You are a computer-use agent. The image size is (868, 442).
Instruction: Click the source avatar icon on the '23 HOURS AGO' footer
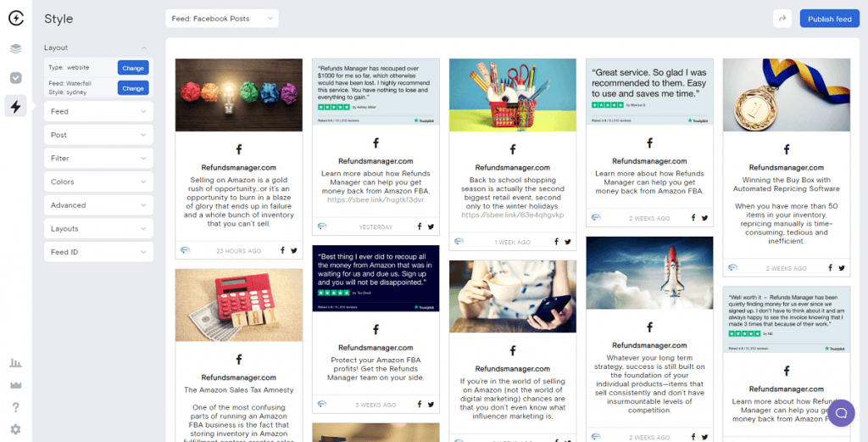[x=185, y=250]
